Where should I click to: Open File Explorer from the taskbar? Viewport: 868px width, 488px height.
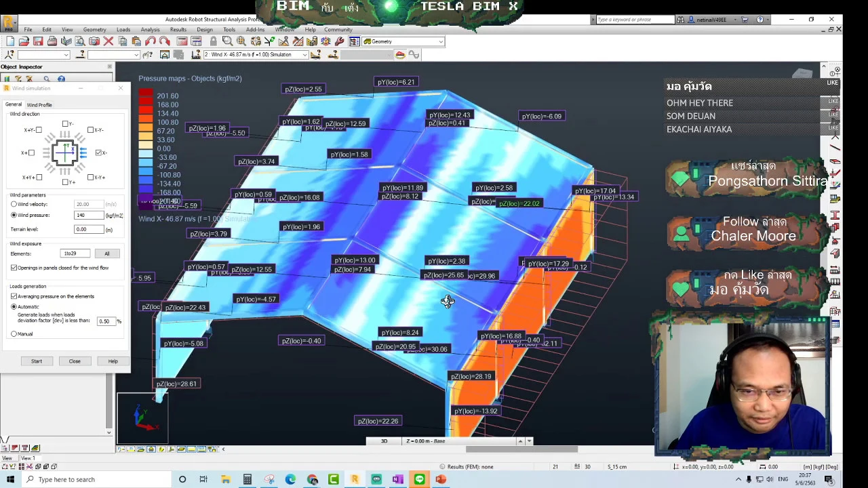226,479
